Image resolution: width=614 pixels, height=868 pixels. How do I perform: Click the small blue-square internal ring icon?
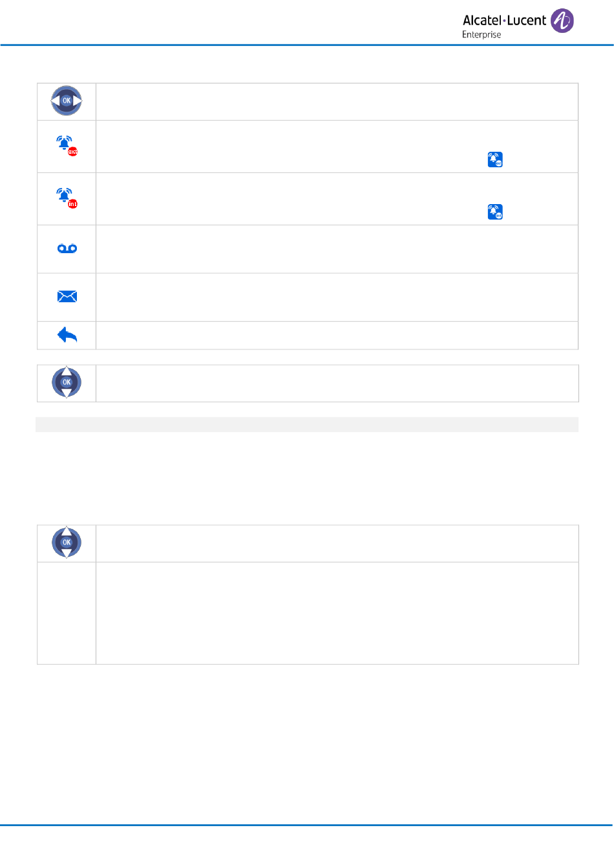(495, 212)
